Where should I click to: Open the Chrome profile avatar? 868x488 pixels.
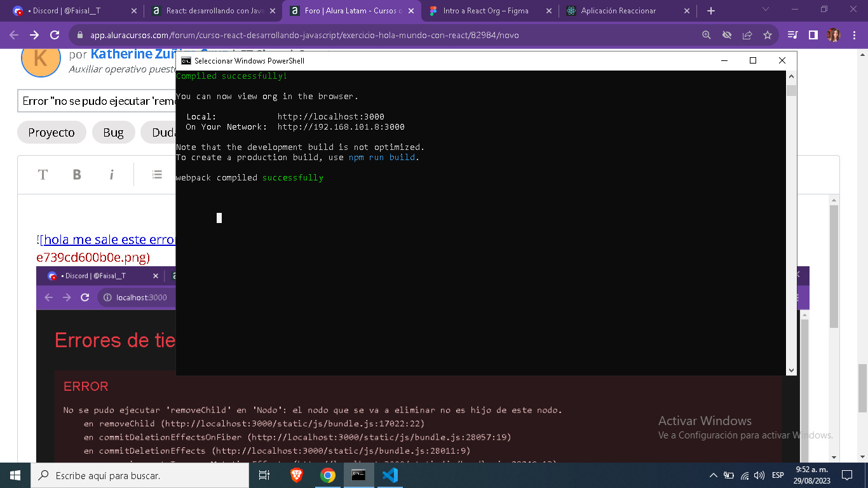(834, 35)
